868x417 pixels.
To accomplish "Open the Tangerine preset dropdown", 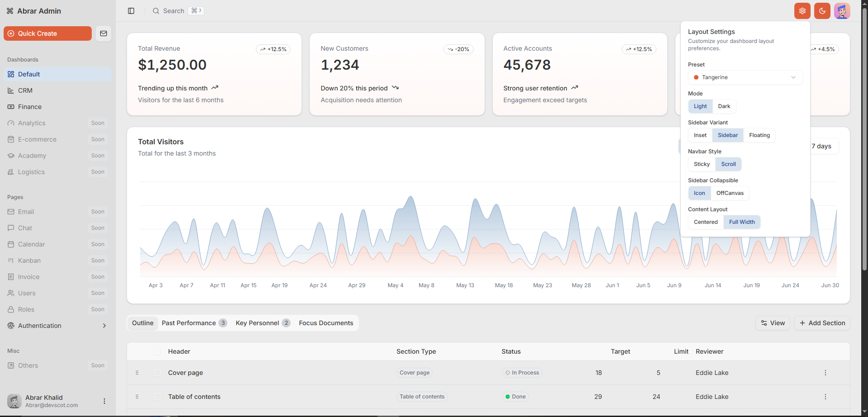I will pyautogui.click(x=745, y=77).
